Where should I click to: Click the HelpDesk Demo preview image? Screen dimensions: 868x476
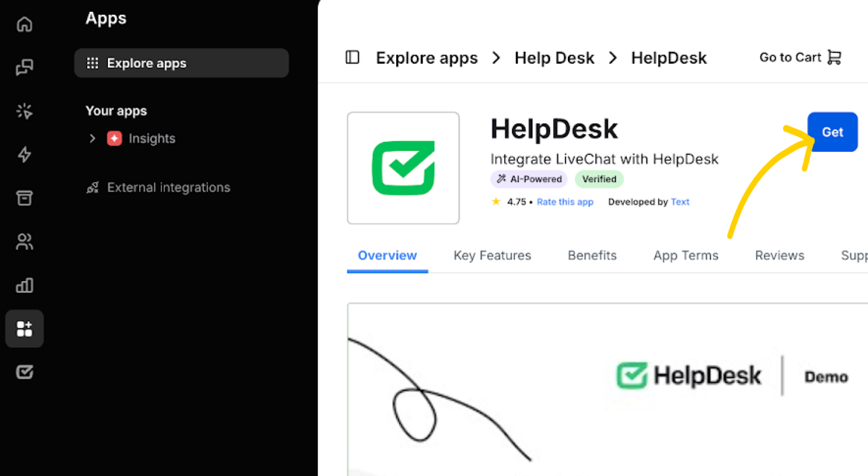[x=607, y=389]
